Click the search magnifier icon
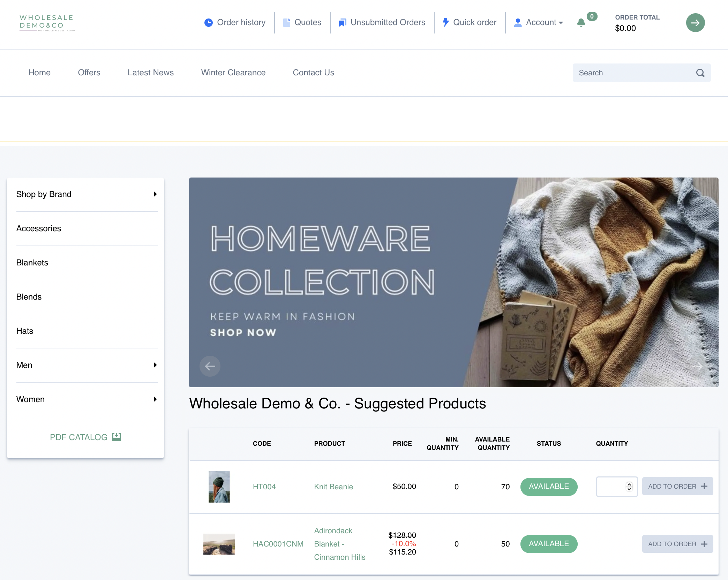The image size is (728, 580). pos(700,73)
